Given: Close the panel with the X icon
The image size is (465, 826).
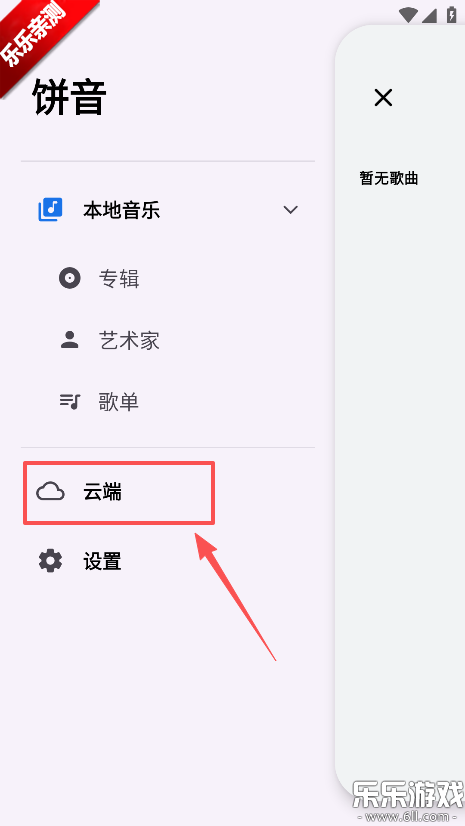Looking at the screenshot, I should (x=383, y=97).
